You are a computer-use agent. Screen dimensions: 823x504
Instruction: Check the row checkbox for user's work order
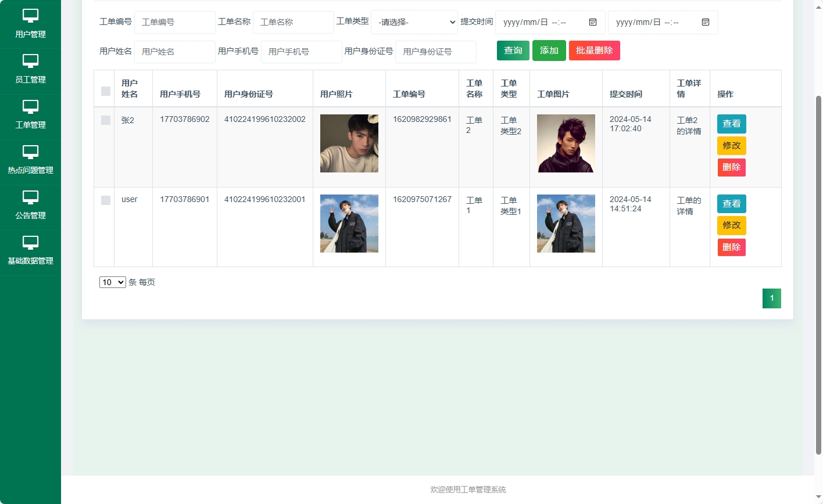coord(105,200)
